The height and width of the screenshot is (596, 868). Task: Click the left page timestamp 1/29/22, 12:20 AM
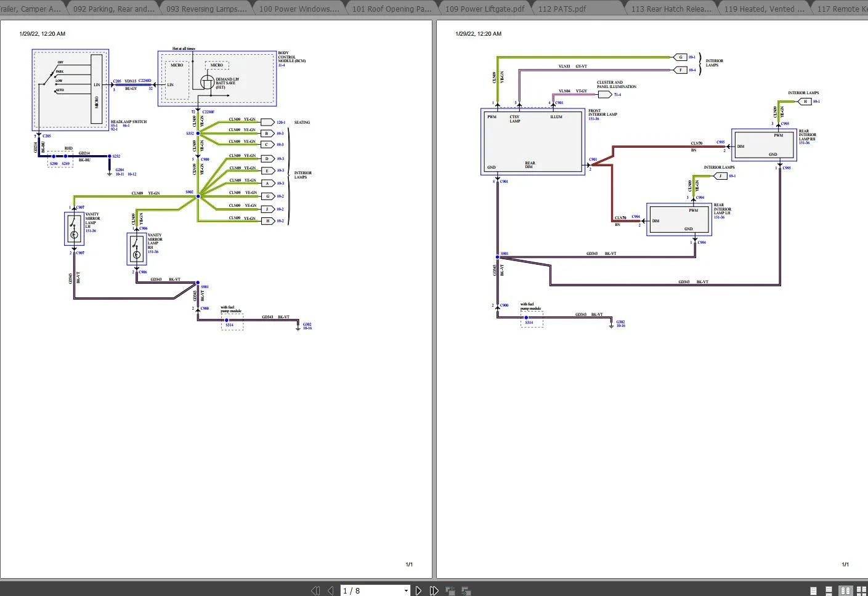click(x=43, y=34)
